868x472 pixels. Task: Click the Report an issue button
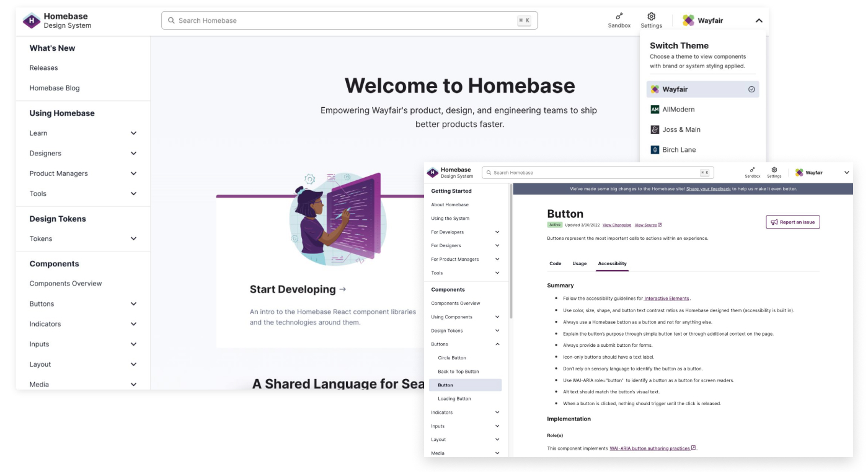792,222
